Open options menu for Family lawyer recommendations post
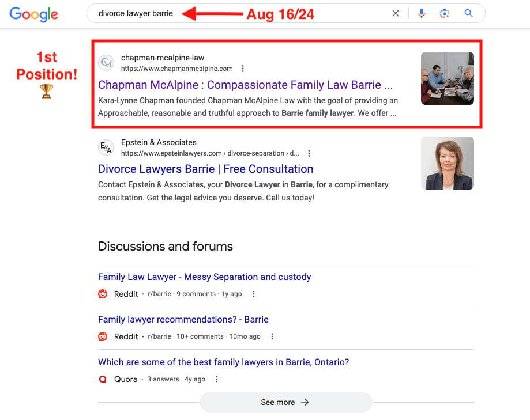This screenshot has height=420, width=530. pyautogui.click(x=272, y=336)
